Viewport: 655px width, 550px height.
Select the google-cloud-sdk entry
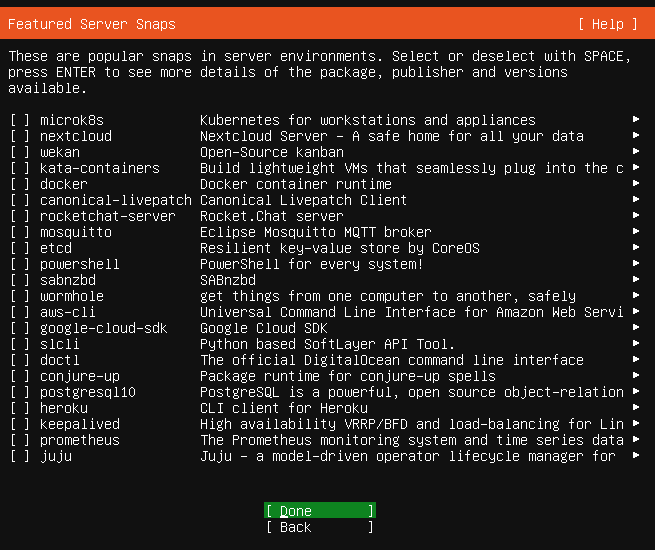103,328
